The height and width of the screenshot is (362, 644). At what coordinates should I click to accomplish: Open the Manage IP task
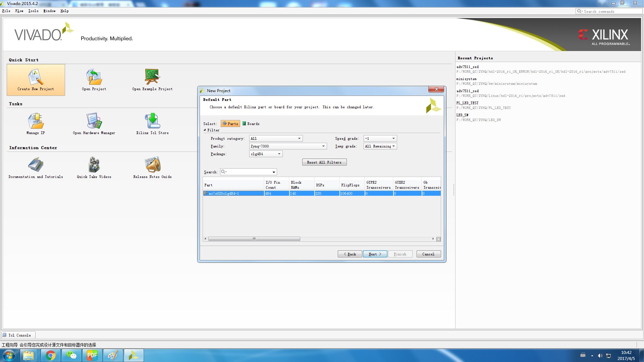click(36, 121)
